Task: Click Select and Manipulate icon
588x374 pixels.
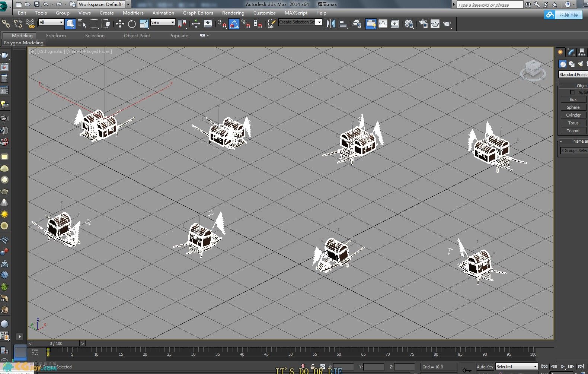Action: tap(196, 24)
